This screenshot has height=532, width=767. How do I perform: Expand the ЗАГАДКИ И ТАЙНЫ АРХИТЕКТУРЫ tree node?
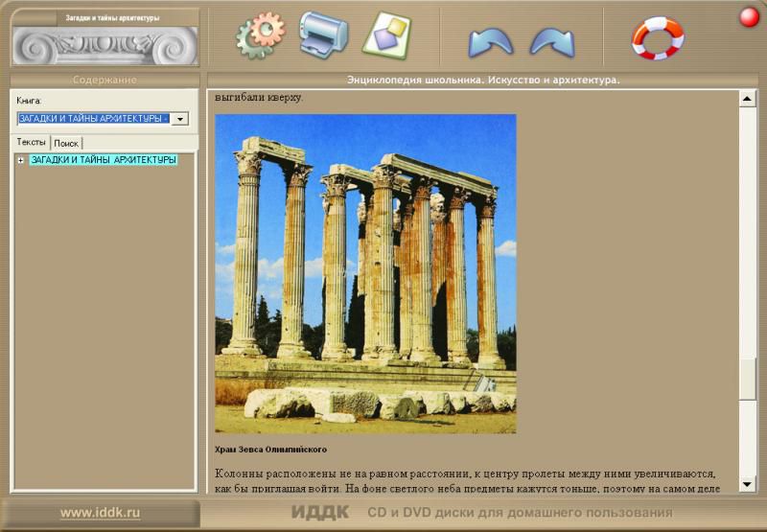pos(20,160)
